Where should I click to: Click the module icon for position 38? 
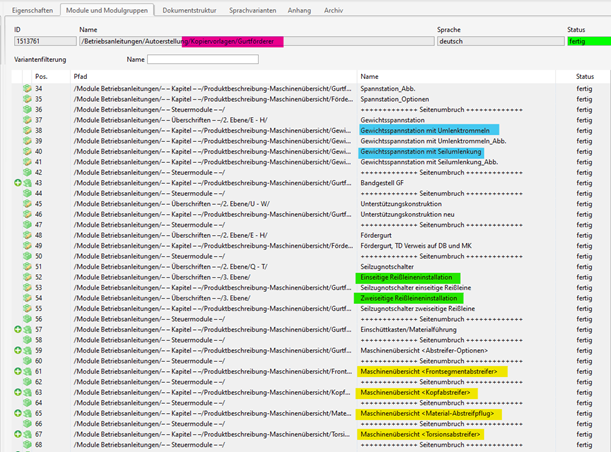(x=27, y=130)
